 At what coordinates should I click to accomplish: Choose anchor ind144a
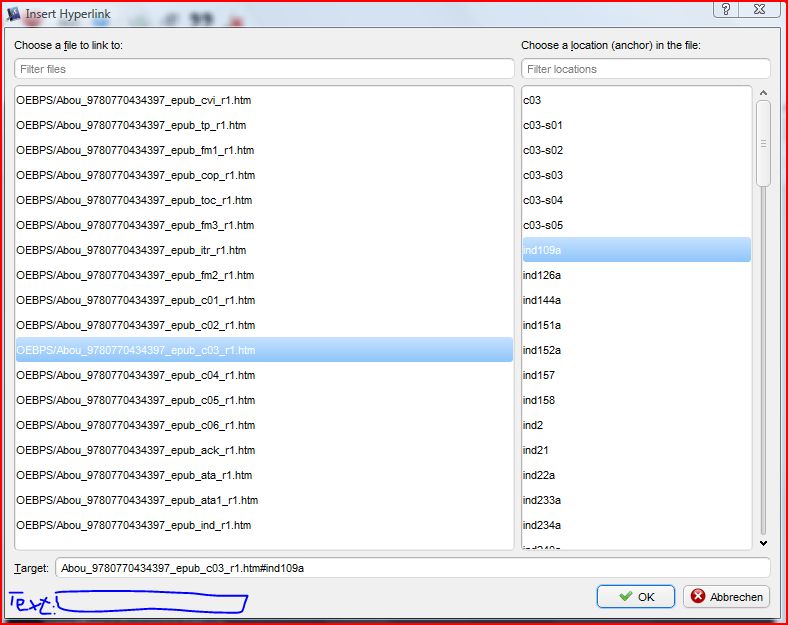tap(637, 300)
